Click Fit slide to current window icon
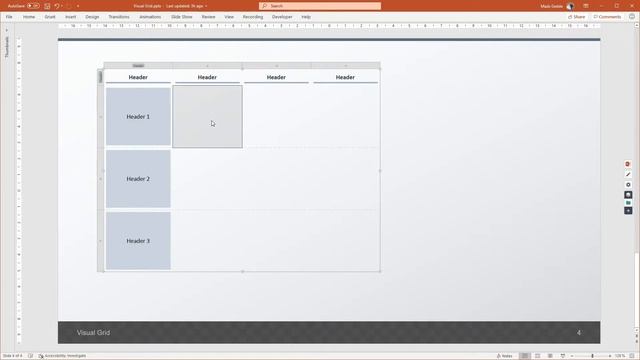 pos(632,356)
